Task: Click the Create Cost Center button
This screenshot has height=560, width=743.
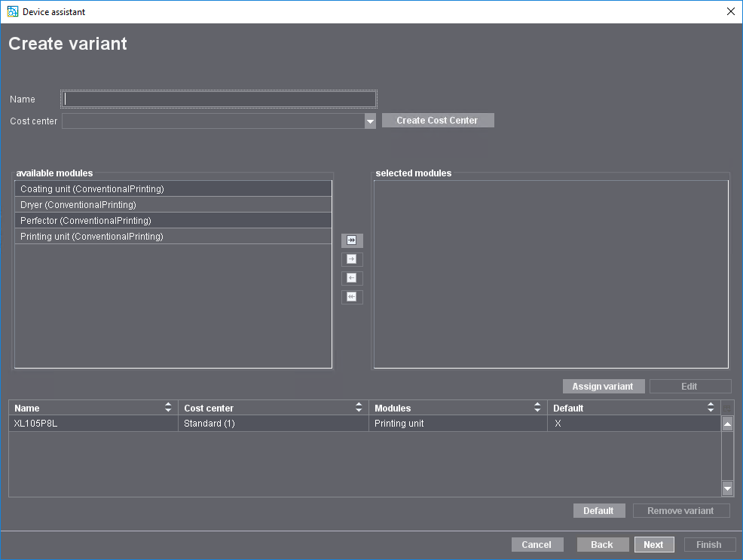Action: click(x=438, y=120)
